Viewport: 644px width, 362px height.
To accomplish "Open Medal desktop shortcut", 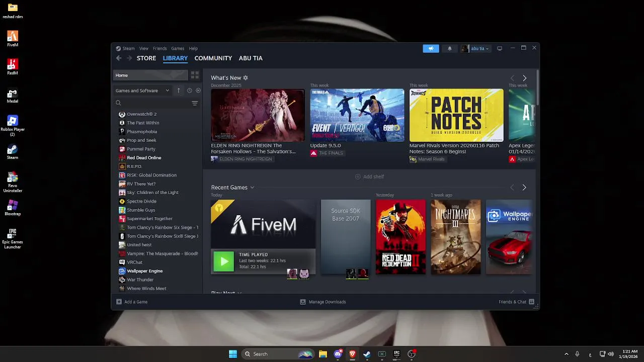I will [13, 96].
